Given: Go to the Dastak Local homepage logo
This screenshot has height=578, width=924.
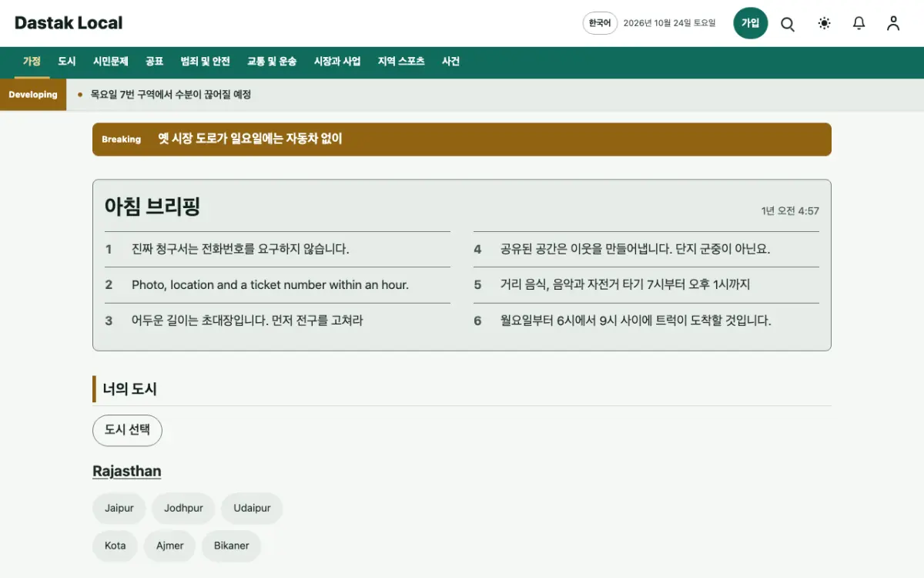Looking at the screenshot, I should click(x=69, y=23).
